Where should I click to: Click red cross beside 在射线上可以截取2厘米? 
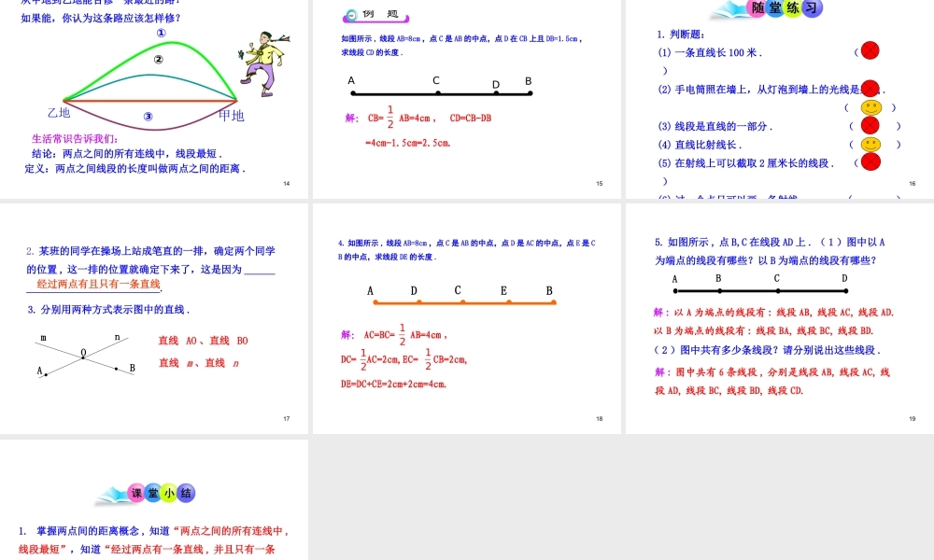click(x=870, y=161)
